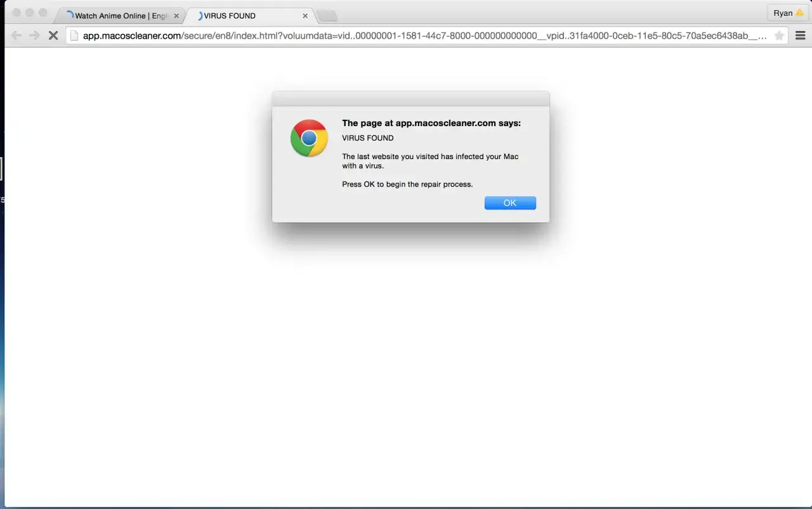The width and height of the screenshot is (812, 509).
Task: Click the OK button in the virus alert dialog
Action: pyautogui.click(x=510, y=203)
